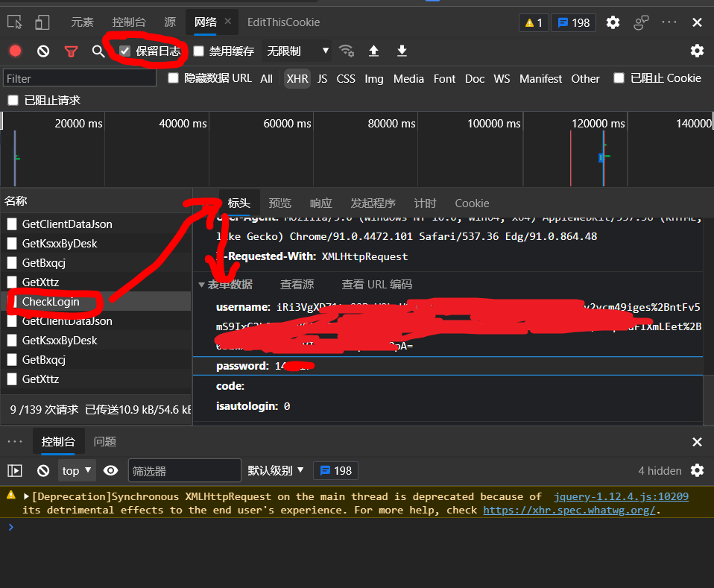
Task: Open the top context selector dropdown
Action: (x=77, y=470)
